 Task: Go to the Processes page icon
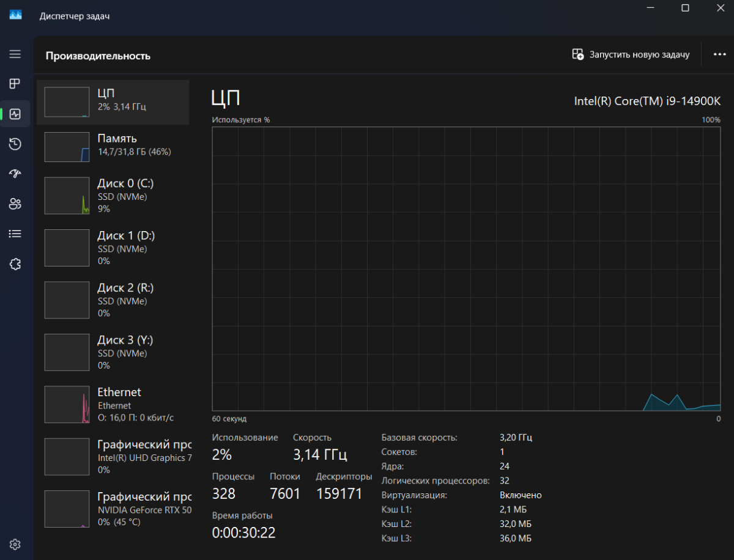pos(15,84)
